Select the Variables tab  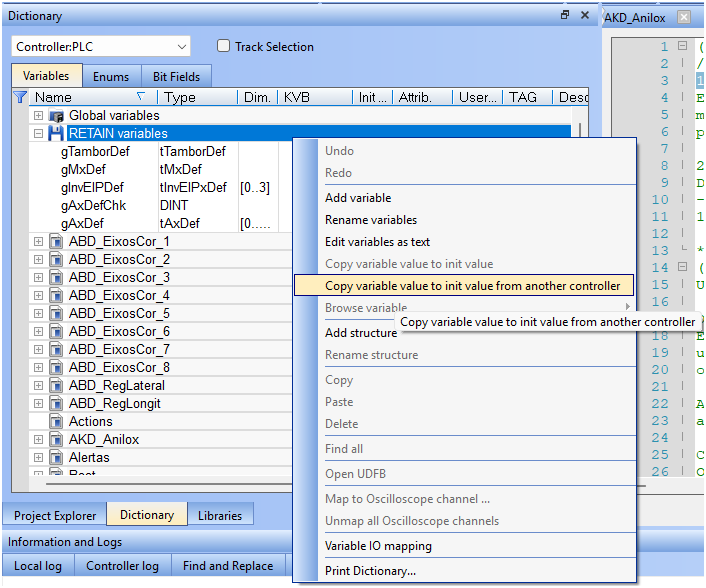(x=46, y=76)
